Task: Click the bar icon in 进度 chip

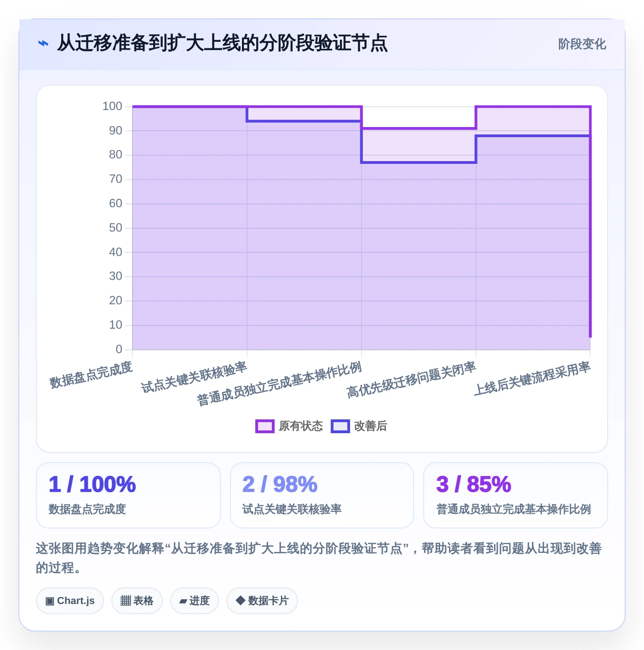Action: point(183,601)
